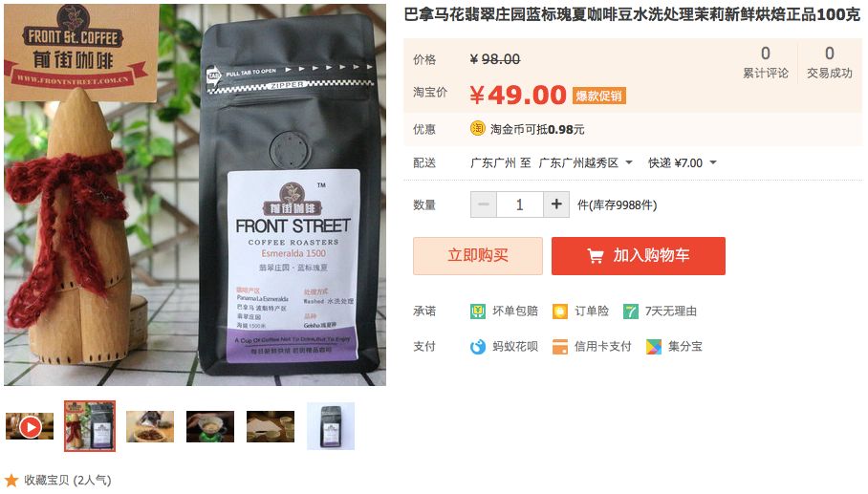The height and width of the screenshot is (494, 868).
Task: Click the favorite star icon
Action: click(x=11, y=481)
